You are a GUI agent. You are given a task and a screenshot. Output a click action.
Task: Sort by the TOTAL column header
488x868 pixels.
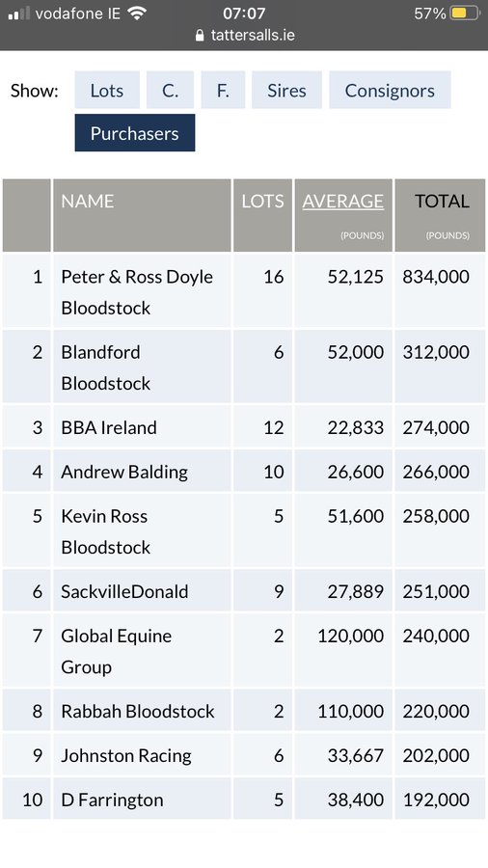[442, 201]
